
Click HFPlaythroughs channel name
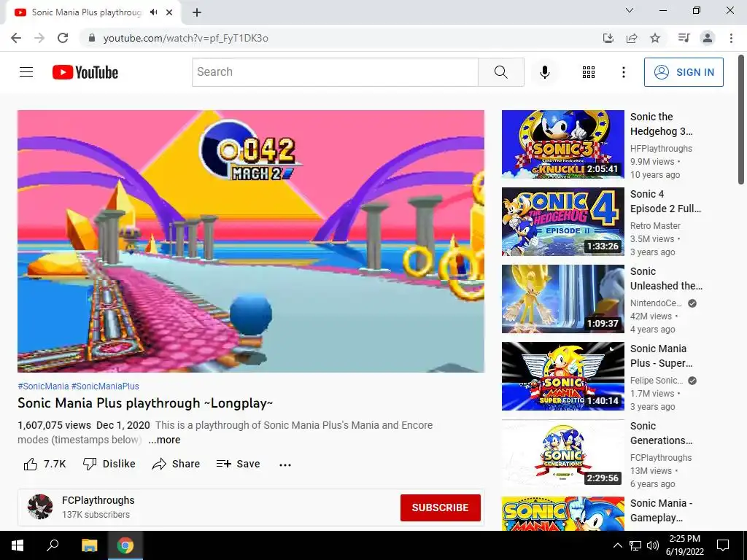pos(661,149)
